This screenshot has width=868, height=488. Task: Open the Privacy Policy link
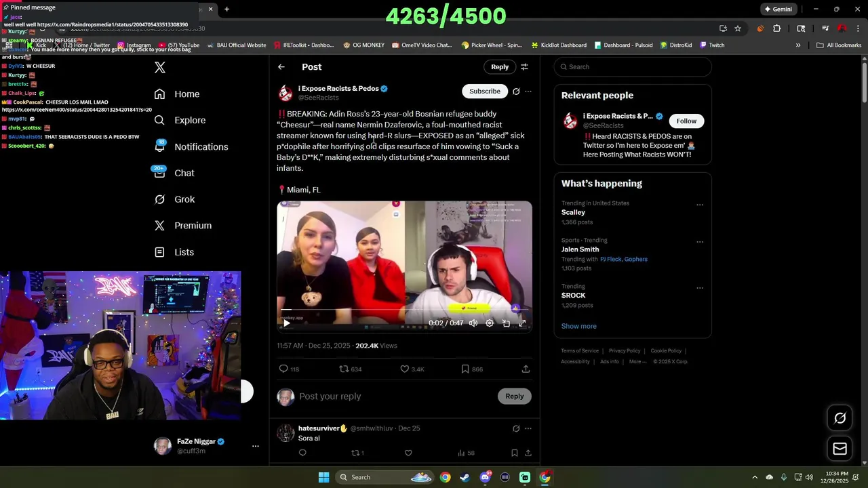625,351
